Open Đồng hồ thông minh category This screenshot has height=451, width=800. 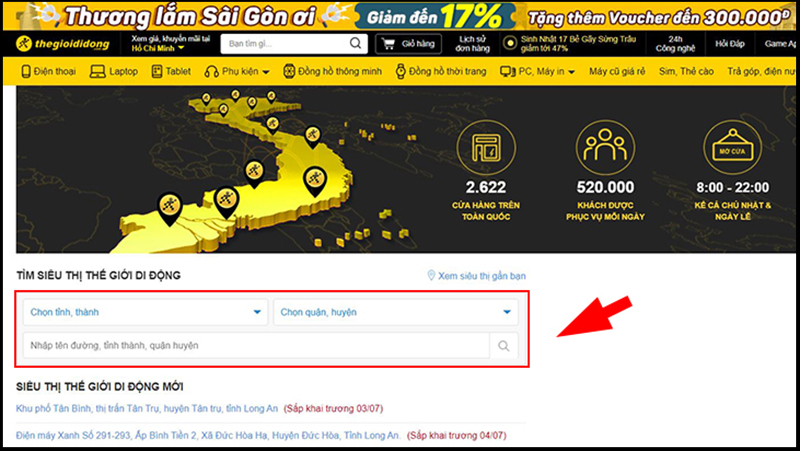[332, 71]
